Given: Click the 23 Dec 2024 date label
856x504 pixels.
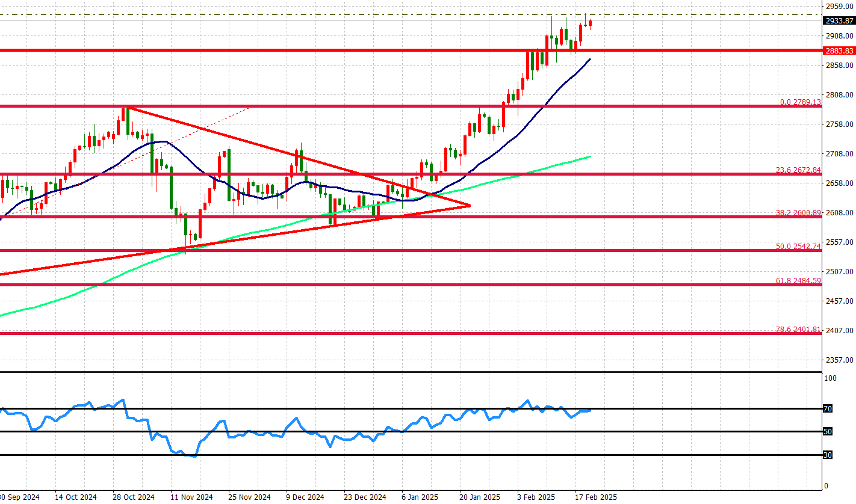Looking at the screenshot, I should tap(365, 497).
